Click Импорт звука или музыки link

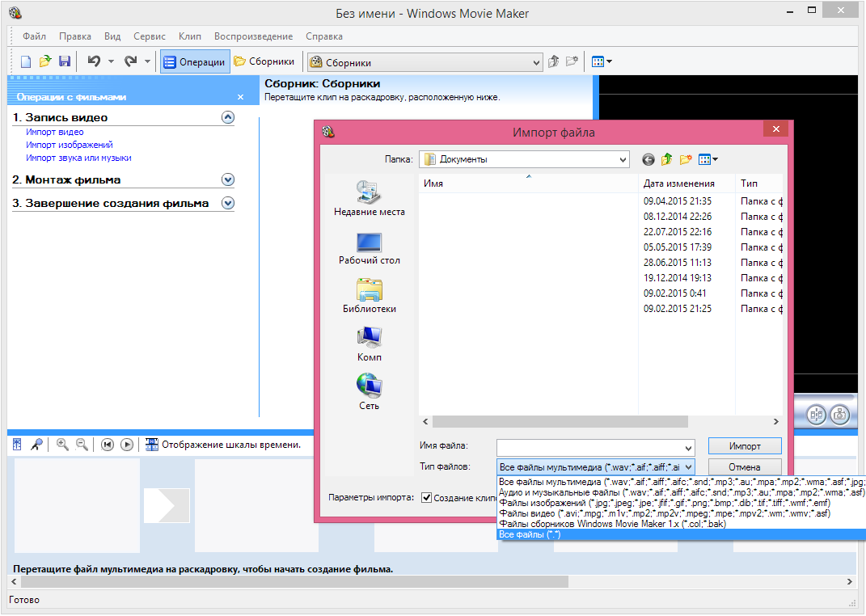coord(78,158)
